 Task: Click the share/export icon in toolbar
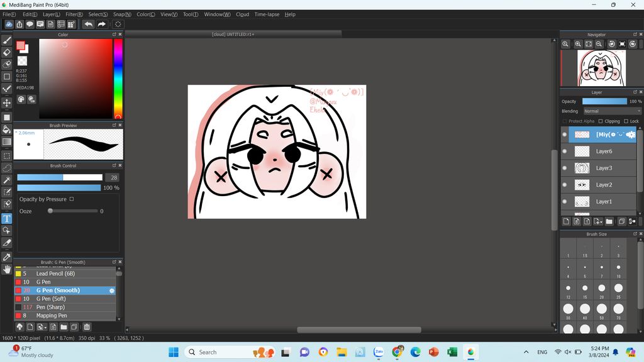coord(19,25)
